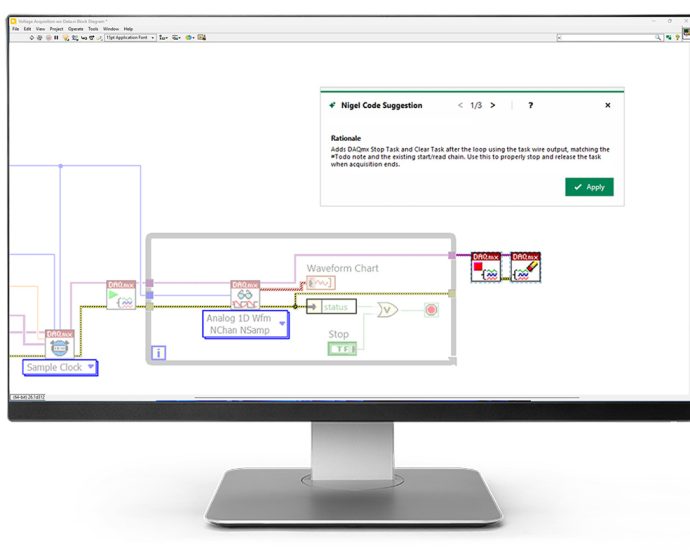Viewport: 690px width, 550px height.
Task: Go to next Nigel suggestion
Action: click(493, 105)
